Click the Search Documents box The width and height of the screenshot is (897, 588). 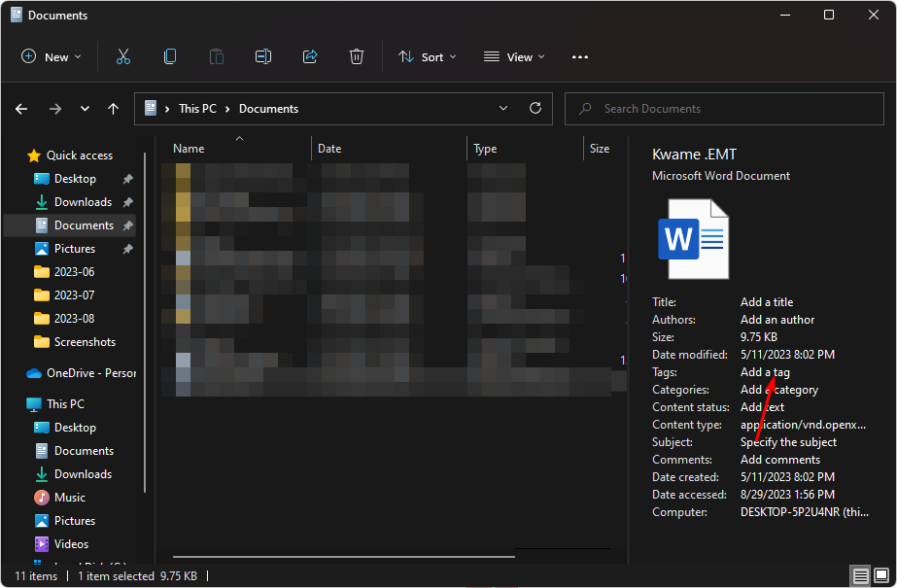click(x=729, y=109)
